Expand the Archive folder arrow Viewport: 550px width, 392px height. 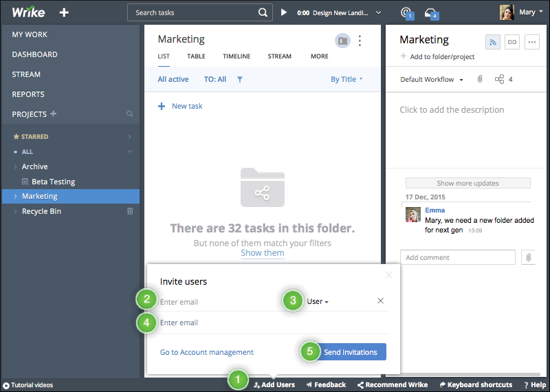click(x=15, y=166)
